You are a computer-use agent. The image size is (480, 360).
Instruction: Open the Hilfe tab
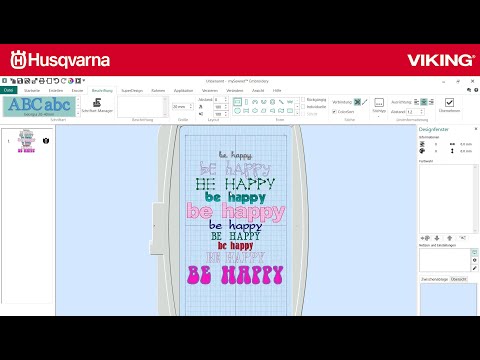pyautogui.click(x=277, y=91)
